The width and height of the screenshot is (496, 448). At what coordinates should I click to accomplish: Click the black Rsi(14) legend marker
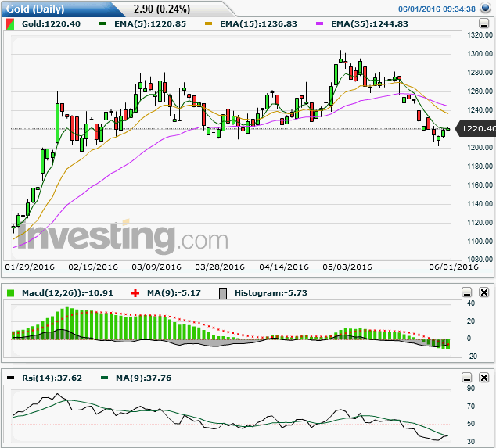[x=10, y=378]
